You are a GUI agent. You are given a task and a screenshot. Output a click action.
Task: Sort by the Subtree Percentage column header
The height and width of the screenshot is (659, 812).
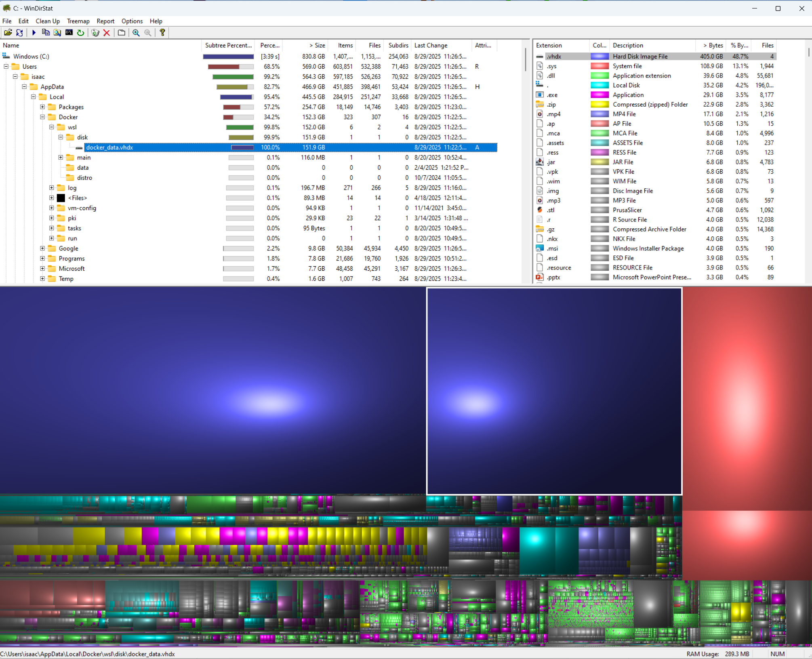[x=229, y=45]
